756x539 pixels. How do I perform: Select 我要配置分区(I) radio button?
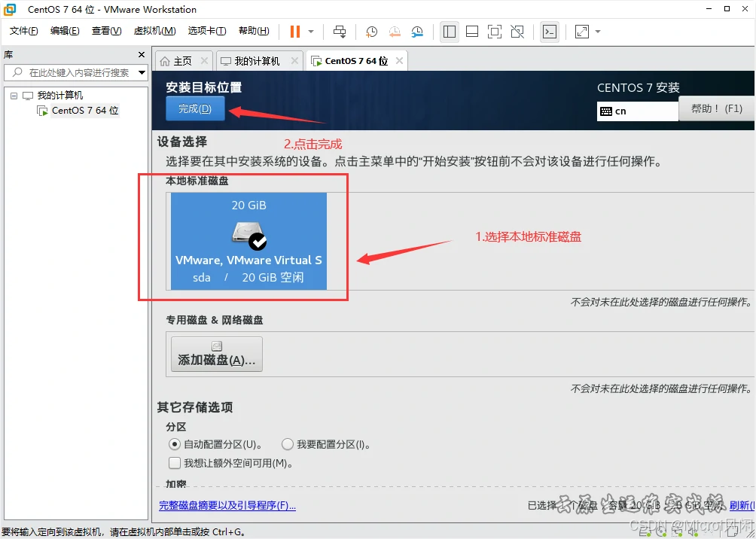pyautogui.click(x=288, y=444)
